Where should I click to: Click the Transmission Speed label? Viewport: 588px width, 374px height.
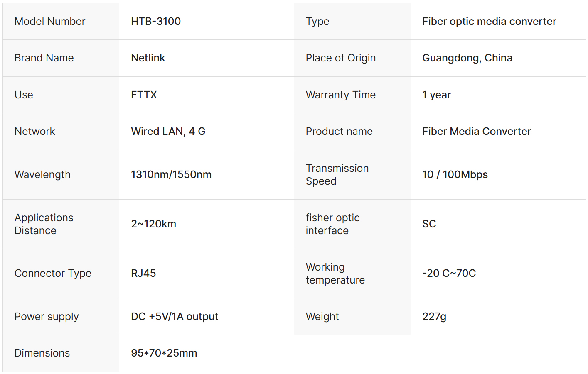pos(337,175)
